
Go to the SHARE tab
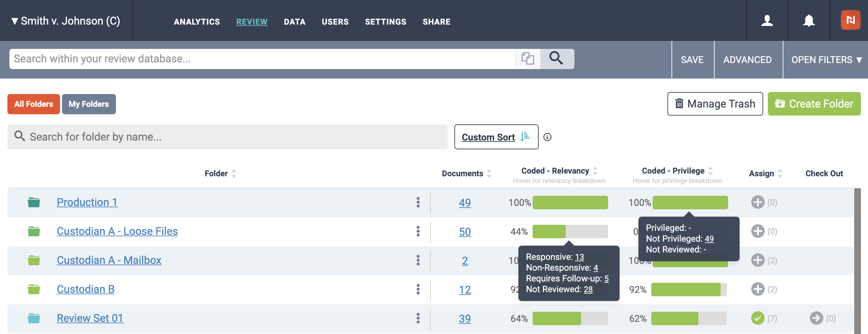(x=437, y=22)
